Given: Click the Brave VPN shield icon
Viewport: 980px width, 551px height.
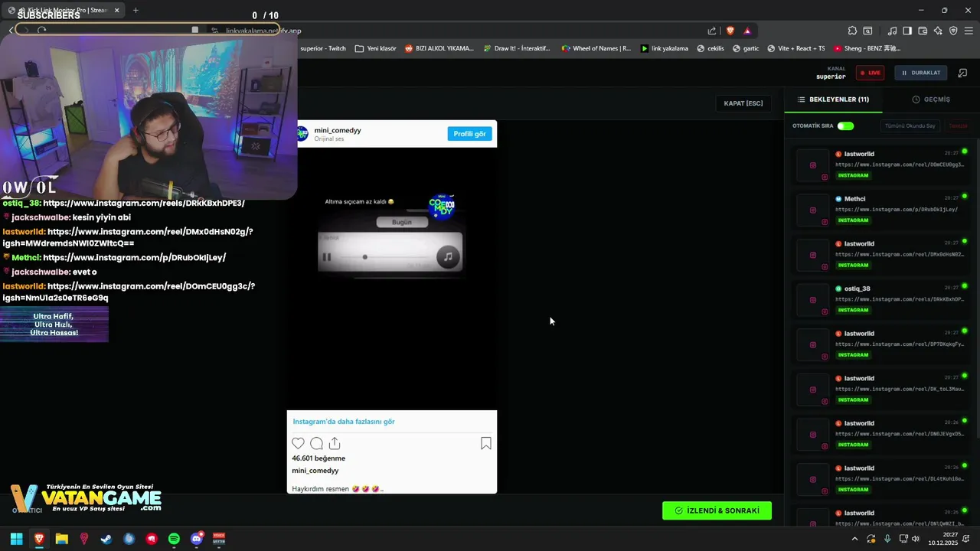Looking at the screenshot, I should (953, 31).
